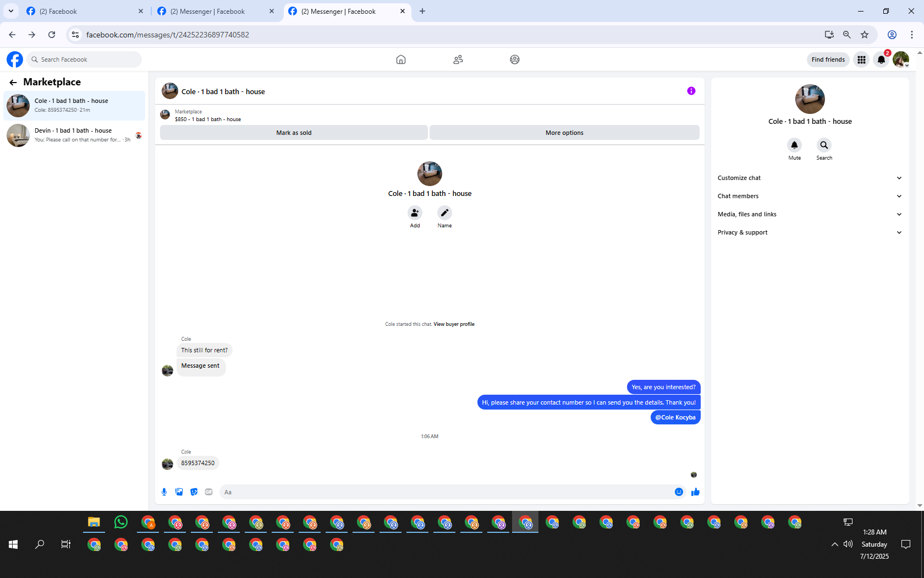Expand the Privacy & support section
This screenshot has height=578, width=924.
click(x=810, y=232)
